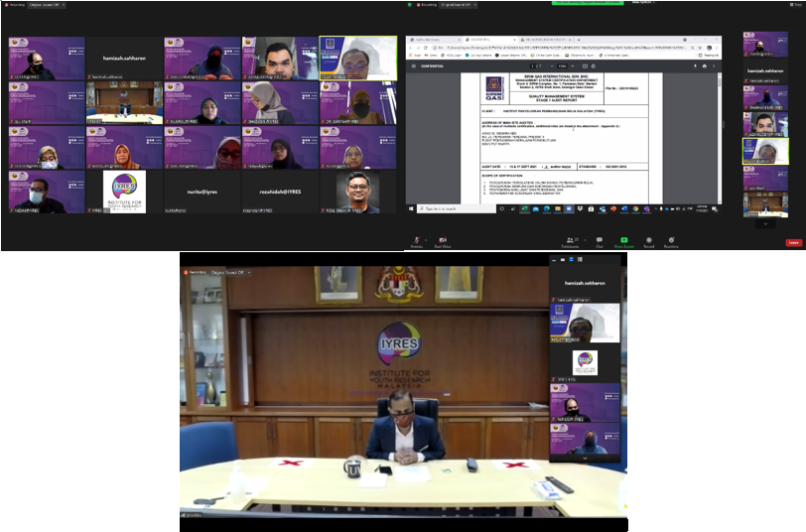Click the down chevron below participant thumbnails
Image resolution: width=806 pixels, height=532 pixels.
(765, 224)
